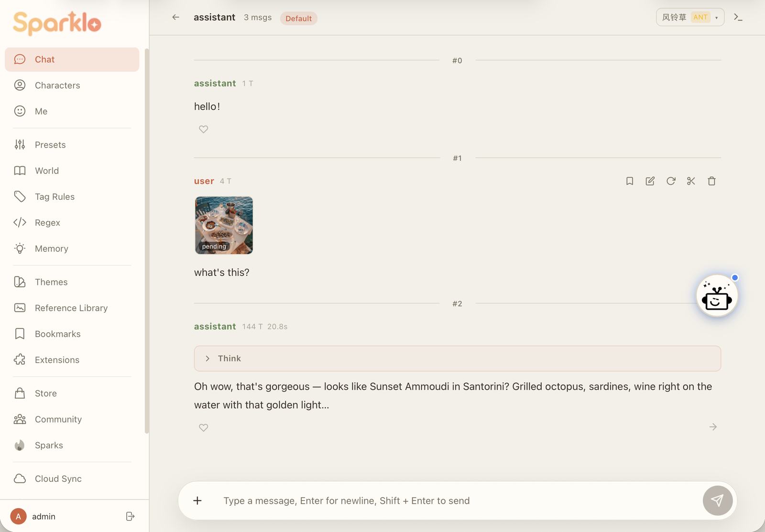765x532 pixels.
Task: Click the 'what's this?' message text
Action: (x=221, y=272)
